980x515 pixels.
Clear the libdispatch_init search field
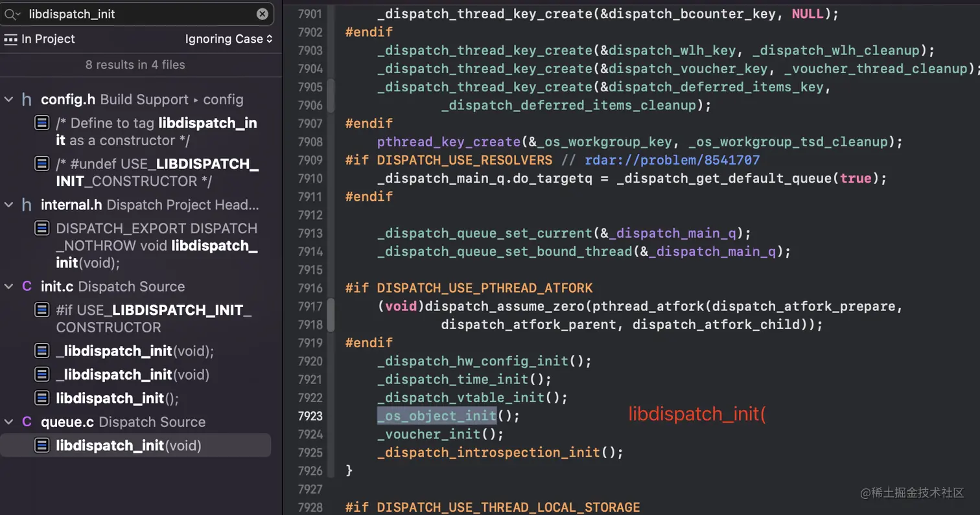point(262,14)
